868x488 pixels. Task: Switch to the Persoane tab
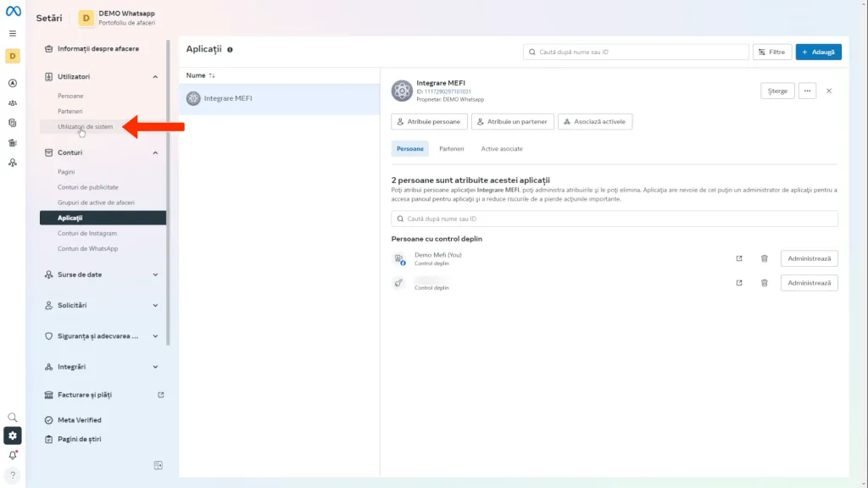point(409,149)
